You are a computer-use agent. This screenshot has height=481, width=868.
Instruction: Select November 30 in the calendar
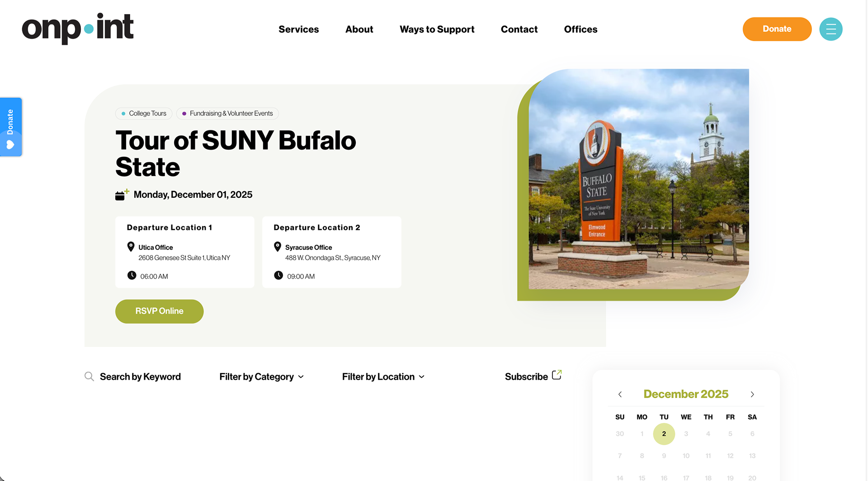coord(620,433)
